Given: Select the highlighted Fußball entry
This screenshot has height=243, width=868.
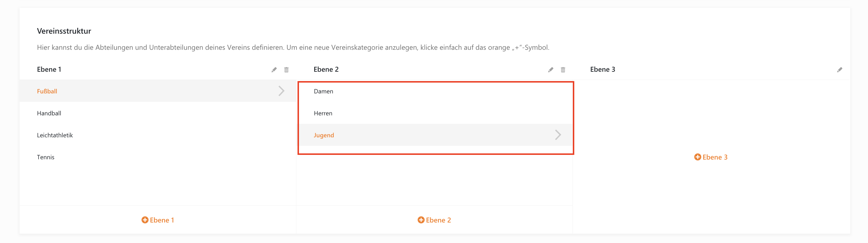Looking at the screenshot, I should coord(47,91).
